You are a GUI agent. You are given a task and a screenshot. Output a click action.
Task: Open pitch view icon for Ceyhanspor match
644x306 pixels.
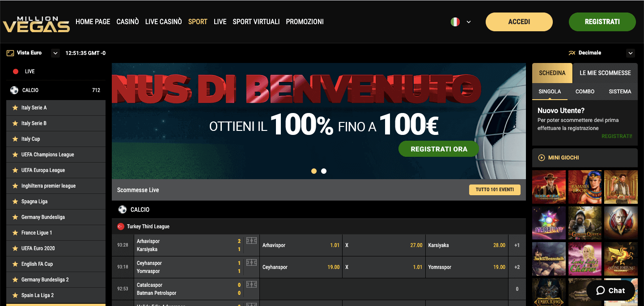click(x=252, y=263)
